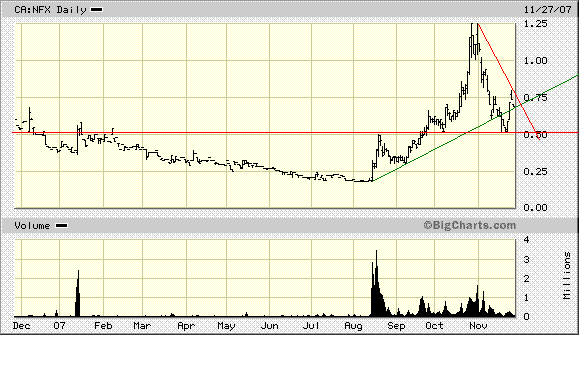579x384 pixels.
Task: Click the Nov month label
Action: click(x=478, y=326)
